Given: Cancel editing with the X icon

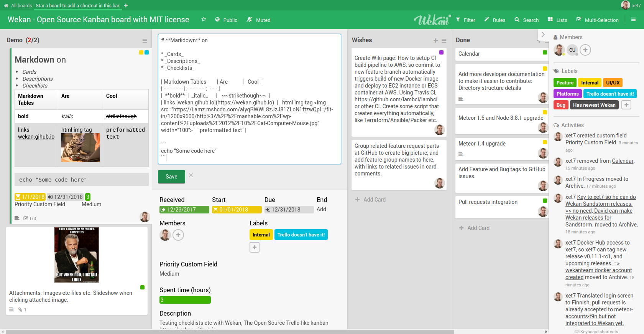Looking at the screenshot, I should point(191,175).
